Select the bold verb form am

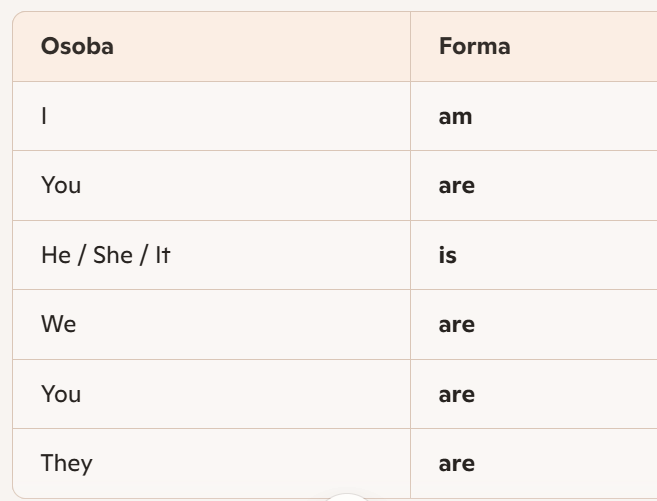coord(455,116)
